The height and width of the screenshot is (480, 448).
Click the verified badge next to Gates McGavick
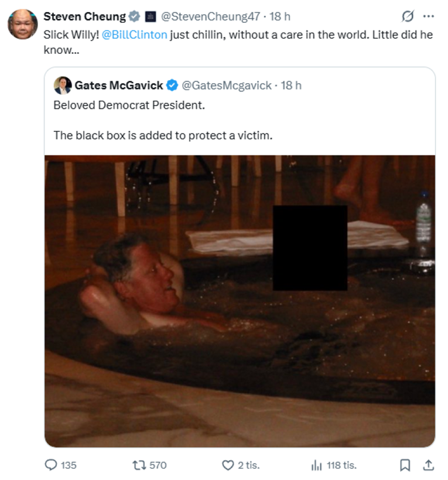[172, 86]
